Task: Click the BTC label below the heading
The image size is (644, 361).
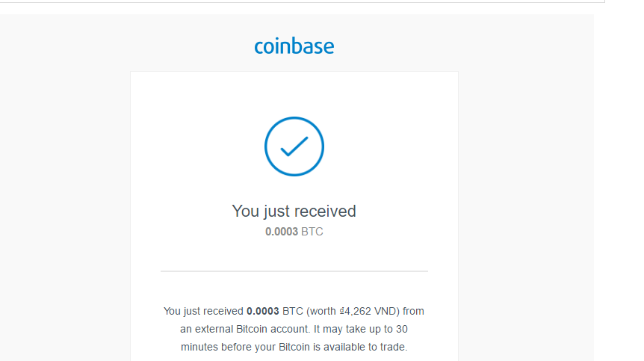Action: click(x=312, y=232)
